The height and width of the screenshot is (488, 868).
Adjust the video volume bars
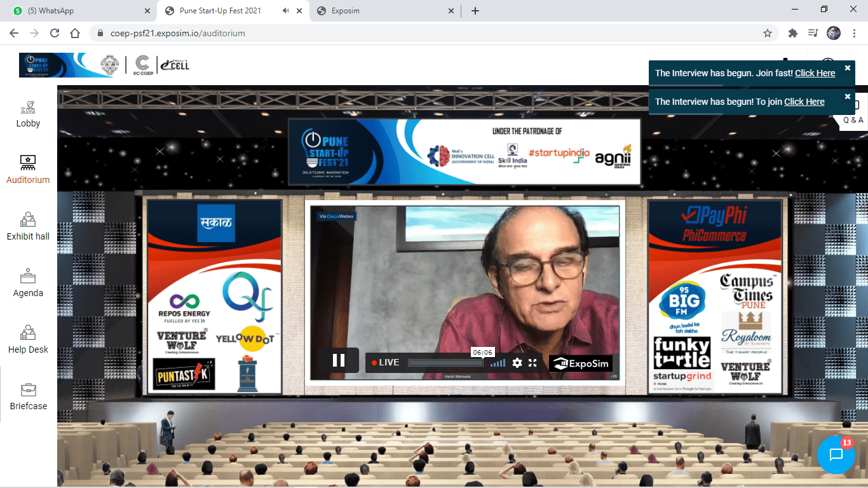pyautogui.click(x=498, y=363)
